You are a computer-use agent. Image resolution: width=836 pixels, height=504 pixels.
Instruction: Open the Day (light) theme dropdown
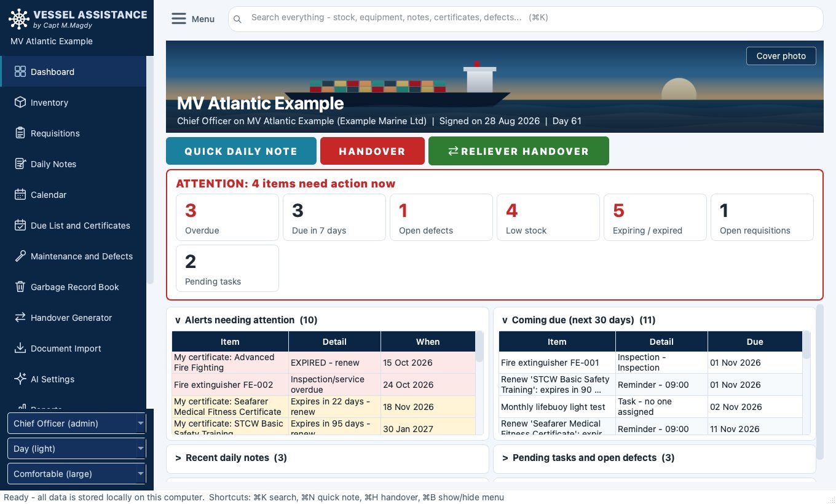click(76, 449)
